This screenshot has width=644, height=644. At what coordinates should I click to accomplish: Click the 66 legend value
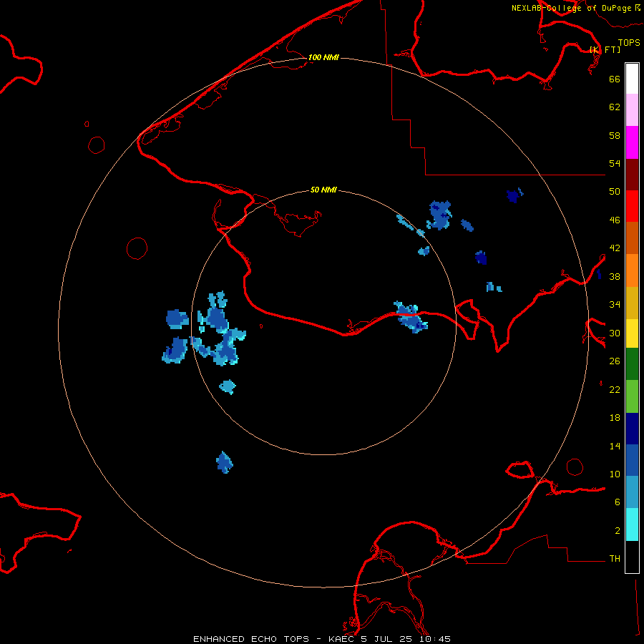tap(615, 79)
